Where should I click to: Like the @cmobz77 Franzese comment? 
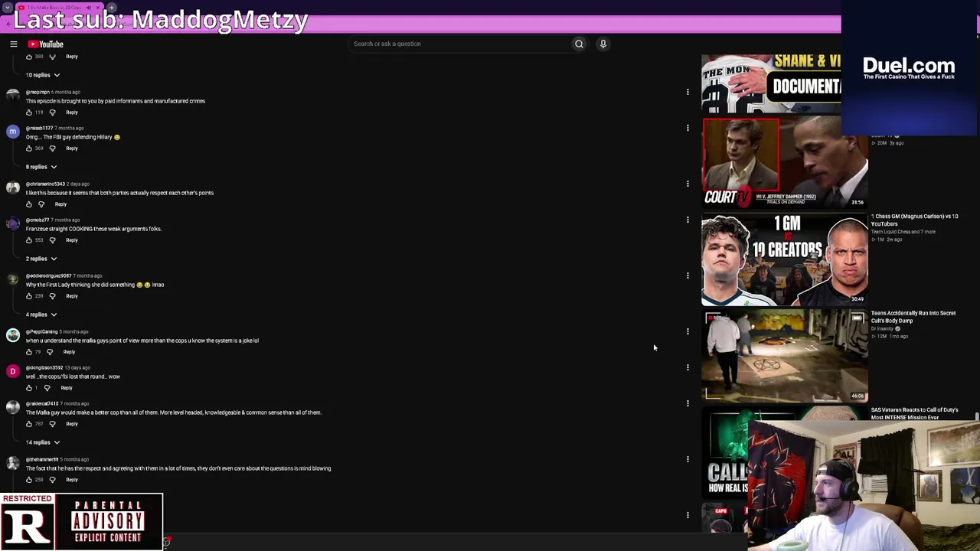pos(29,240)
